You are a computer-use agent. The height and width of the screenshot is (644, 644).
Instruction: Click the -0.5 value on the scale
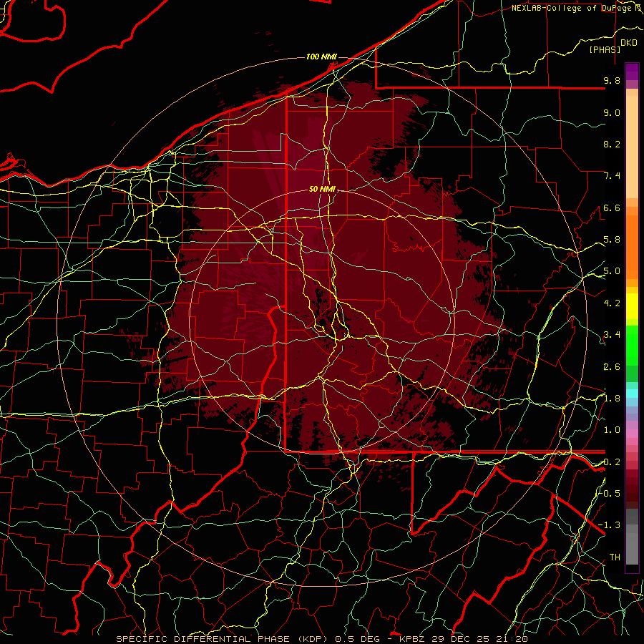(610, 493)
